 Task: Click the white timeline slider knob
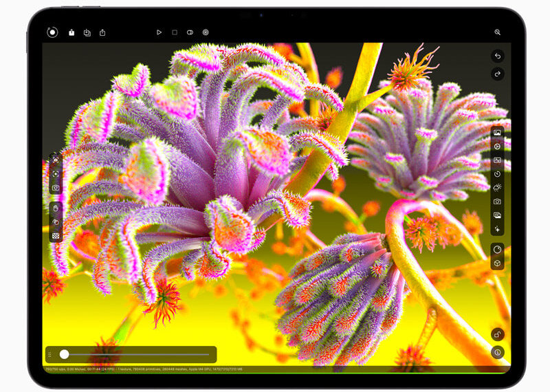[64, 354]
